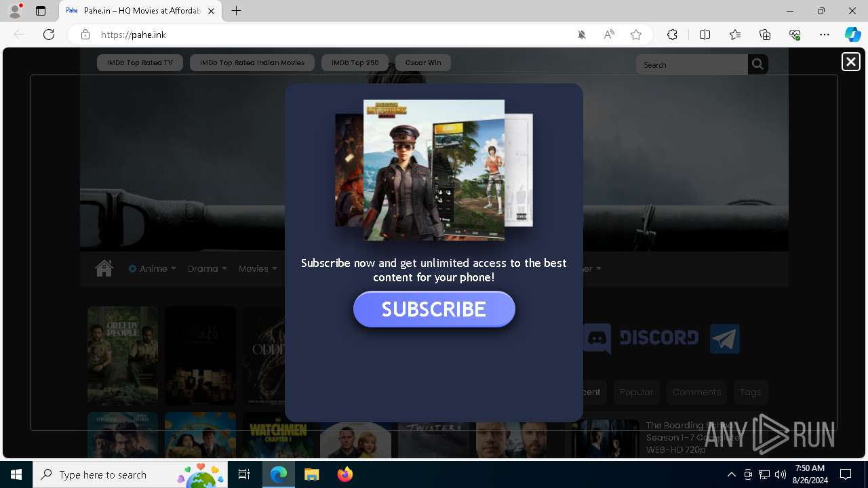Image resolution: width=868 pixels, height=488 pixels.
Task: Open the IMDb Top 250 link
Action: 355,62
